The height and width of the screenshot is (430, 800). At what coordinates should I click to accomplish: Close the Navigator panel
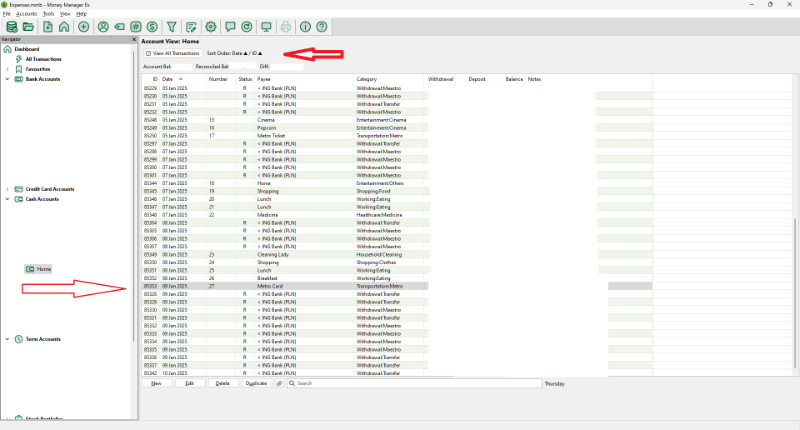click(134, 39)
